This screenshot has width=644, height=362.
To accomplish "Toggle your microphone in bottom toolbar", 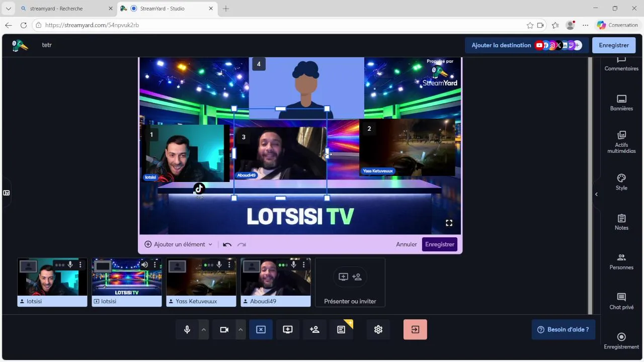I will tap(187, 329).
